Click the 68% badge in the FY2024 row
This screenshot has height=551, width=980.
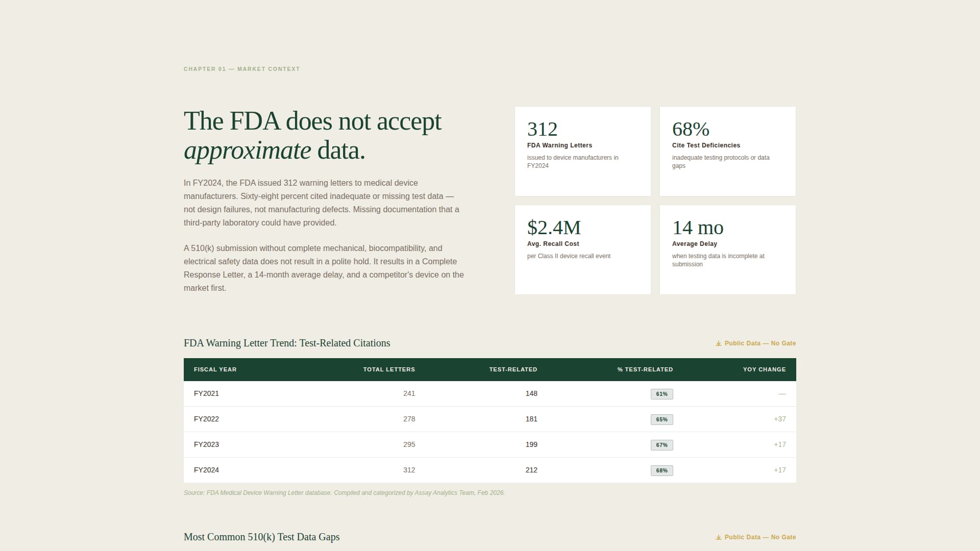click(661, 470)
